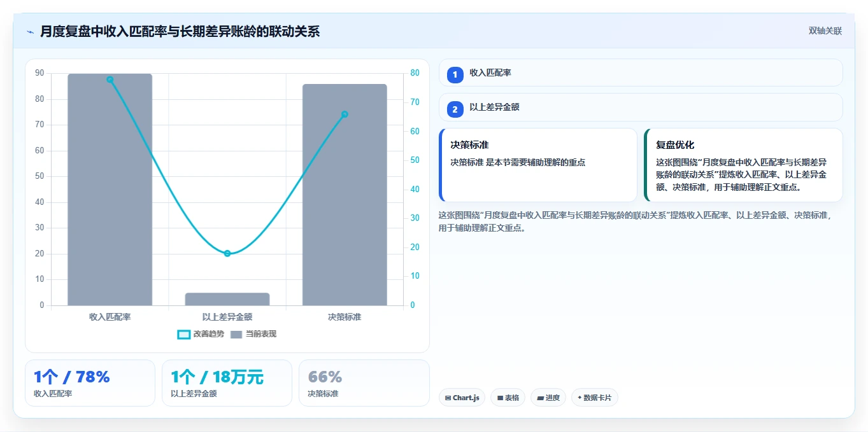Screen dimensions: 868x432
Task: Click the 双轴关联 label in header
Action: pyautogui.click(x=825, y=31)
